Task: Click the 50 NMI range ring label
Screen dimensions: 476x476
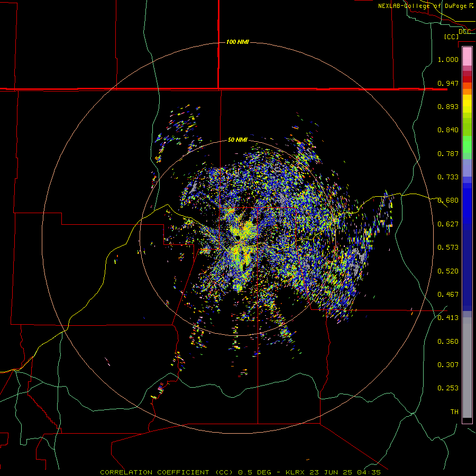Action: tap(237, 140)
